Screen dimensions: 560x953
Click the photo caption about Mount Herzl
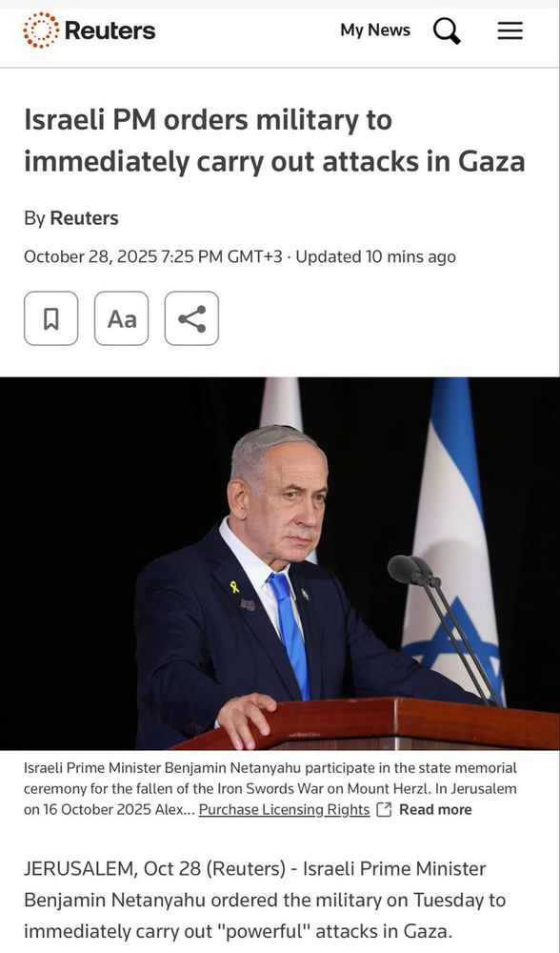click(270, 789)
